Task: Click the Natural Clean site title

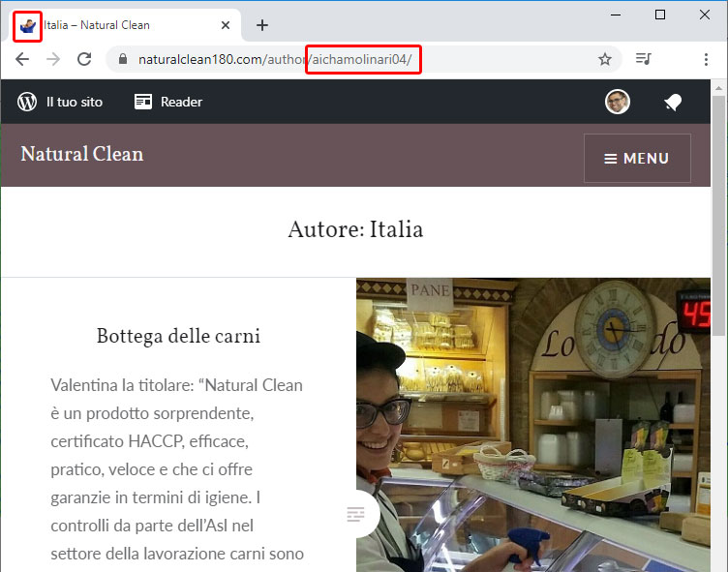Action: [x=82, y=154]
